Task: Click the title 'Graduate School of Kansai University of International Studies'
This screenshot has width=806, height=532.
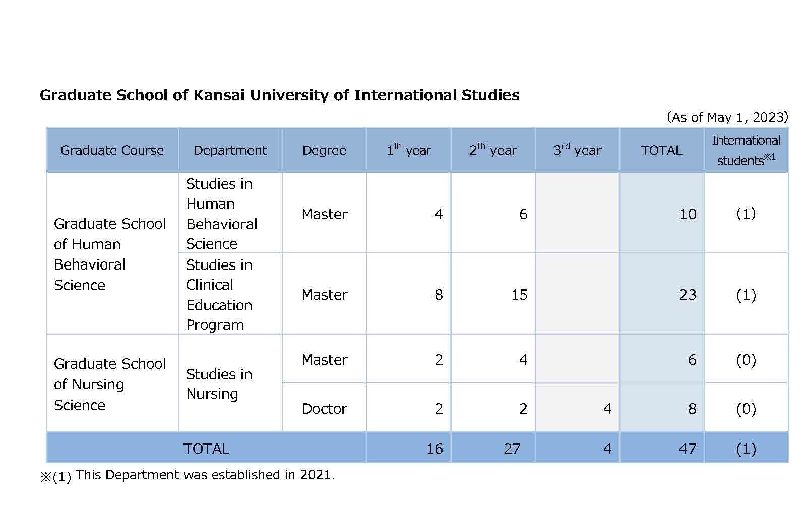Action: (x=279, y=95)
